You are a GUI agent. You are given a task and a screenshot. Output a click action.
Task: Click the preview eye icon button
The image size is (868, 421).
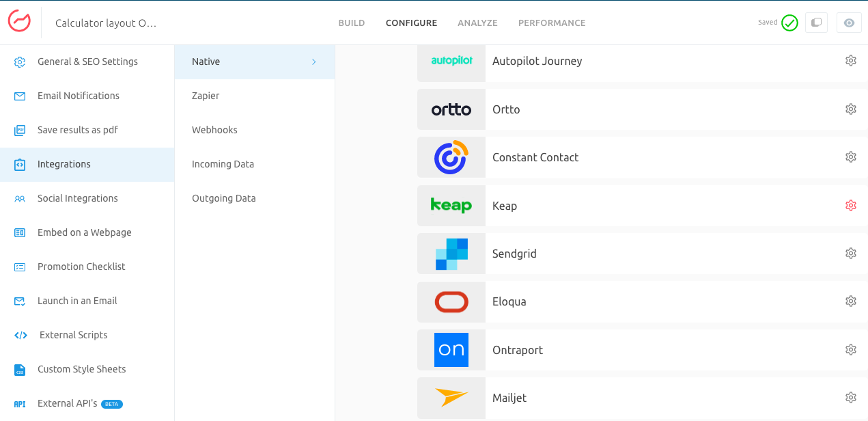[849, 23]
